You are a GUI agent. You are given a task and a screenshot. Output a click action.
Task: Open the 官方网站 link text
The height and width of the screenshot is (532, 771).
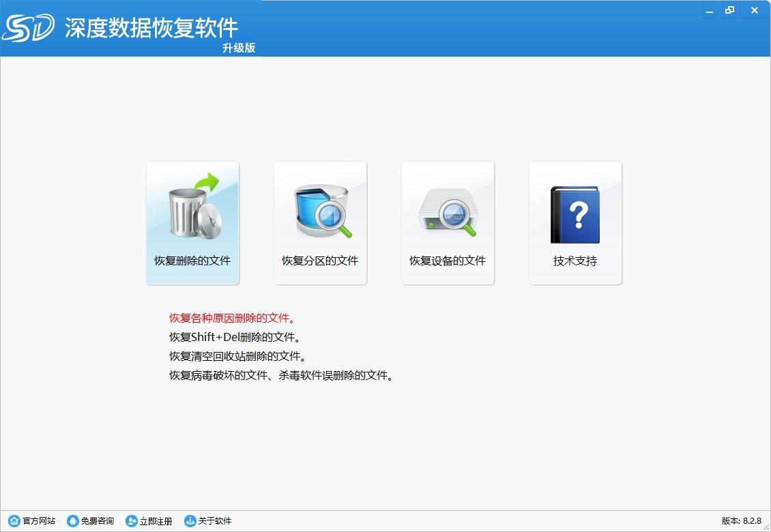39,520
